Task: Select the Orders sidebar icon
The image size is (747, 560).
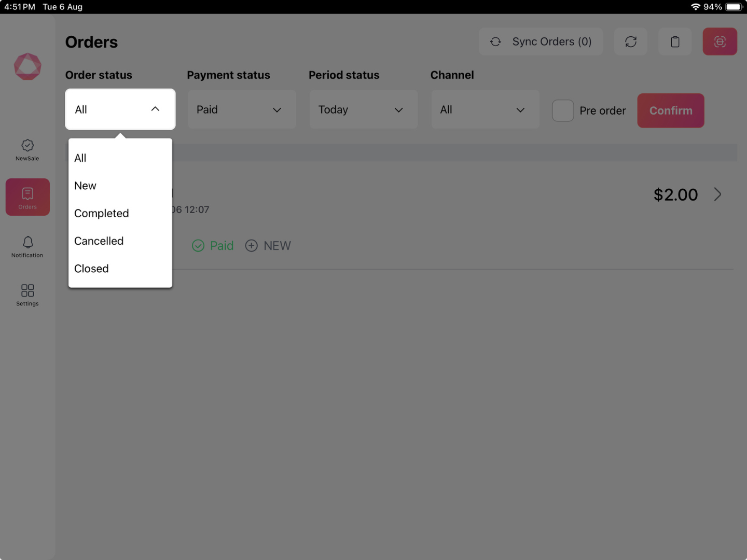Action: click(x=27, y=198)
